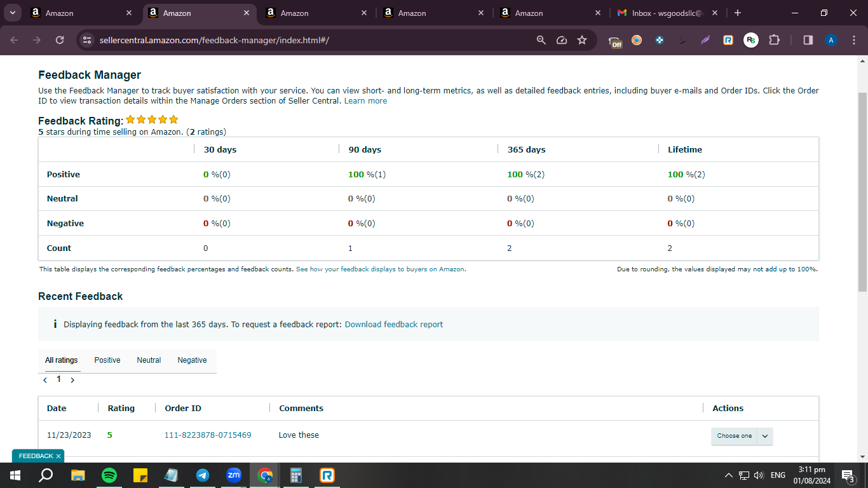
Task: Click the Lifetime column header
Action: point(685,149)
